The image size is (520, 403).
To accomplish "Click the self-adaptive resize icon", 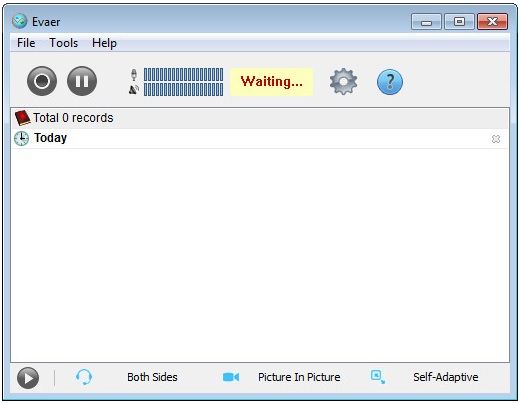I will coord(378,377).
